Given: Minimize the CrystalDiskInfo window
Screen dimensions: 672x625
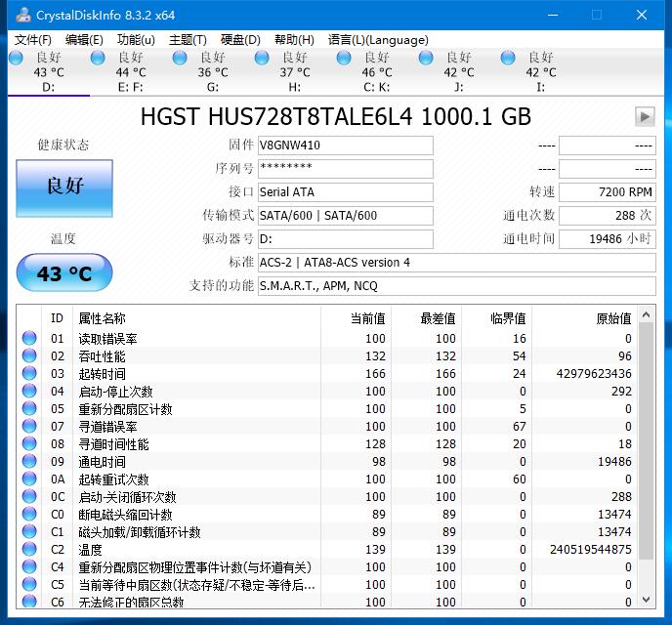Looking at the screenshot, I should (x=553, y=15).
